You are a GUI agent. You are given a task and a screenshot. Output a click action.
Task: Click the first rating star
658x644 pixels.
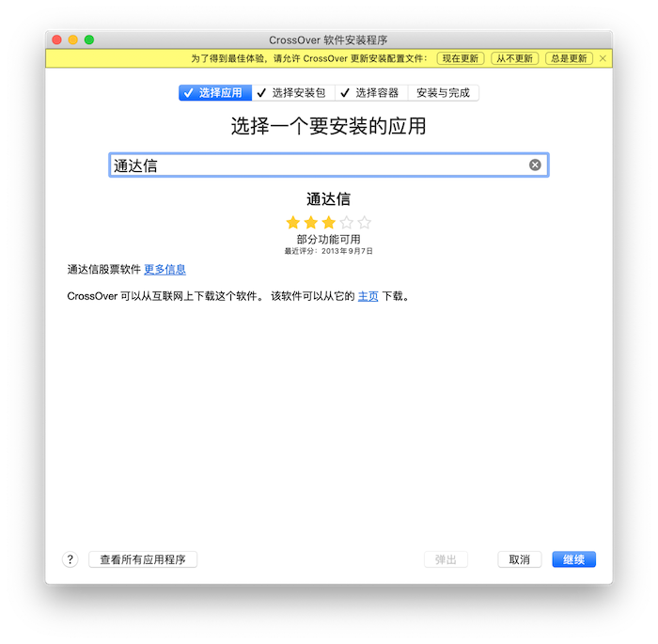point(292,223)
